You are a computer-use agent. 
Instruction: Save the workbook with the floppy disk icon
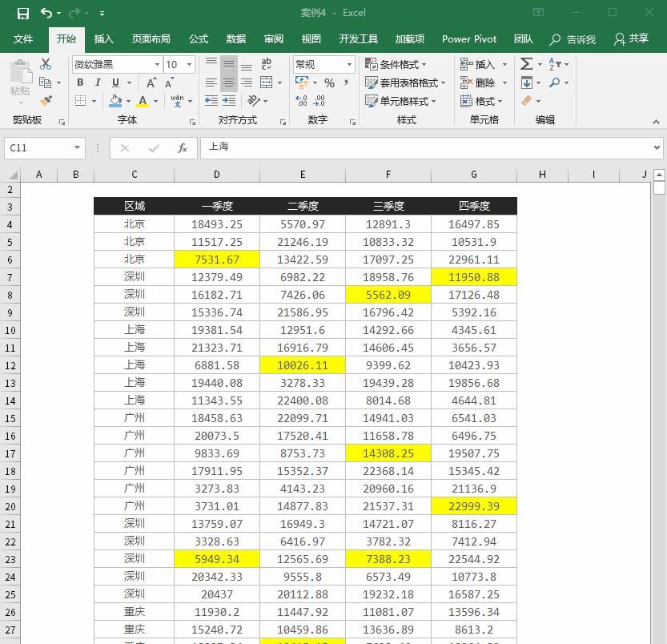pyautogui.click(x=23, y=13)
